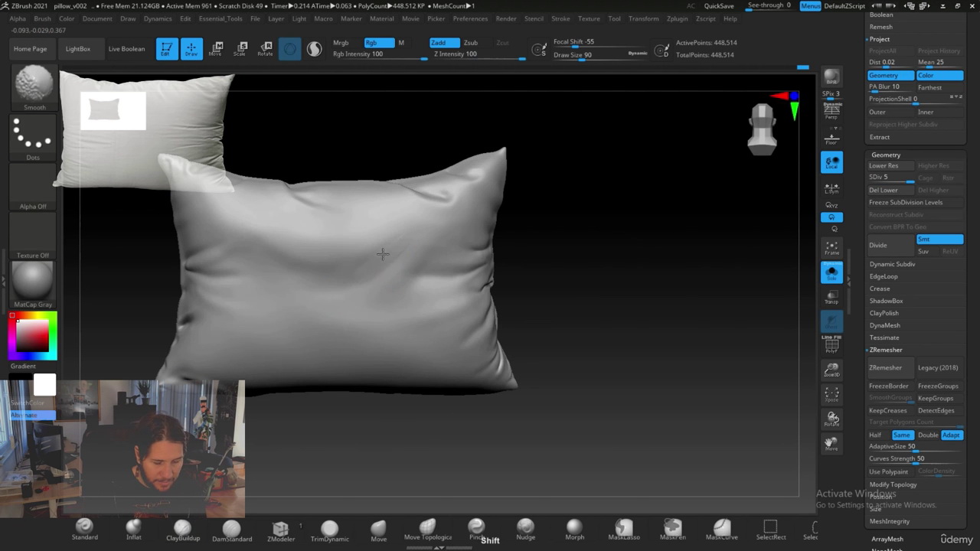Screen dimensions: 980x551
Task: Open the Dots stroke selector
Action: click(33, 139)
